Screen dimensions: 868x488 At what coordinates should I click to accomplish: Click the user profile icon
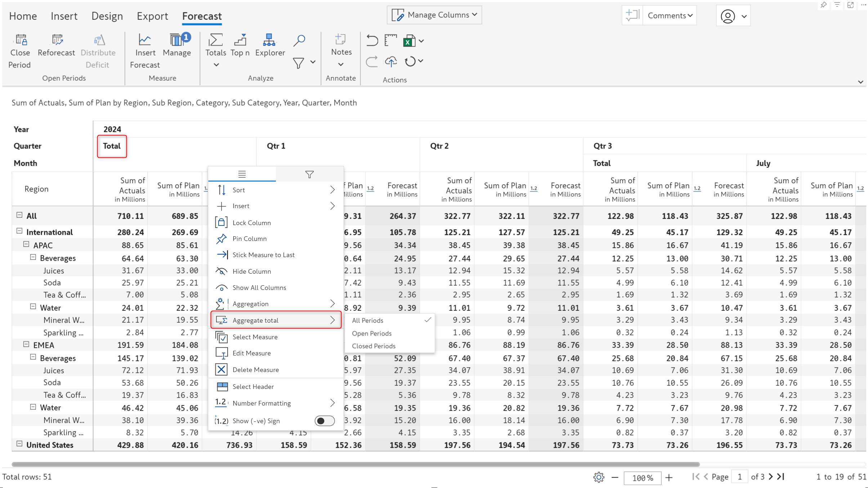click(x=728, y=16)
